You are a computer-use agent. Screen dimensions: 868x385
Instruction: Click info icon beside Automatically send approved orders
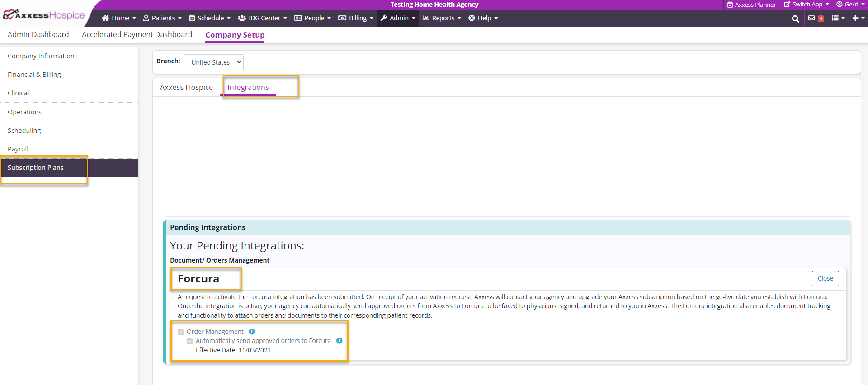click(339, 341)
